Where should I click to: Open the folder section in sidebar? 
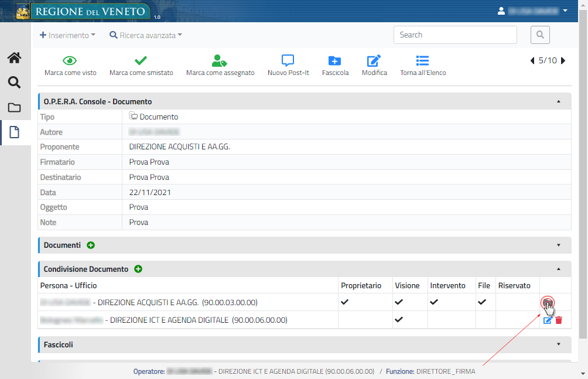pos(14,108)
